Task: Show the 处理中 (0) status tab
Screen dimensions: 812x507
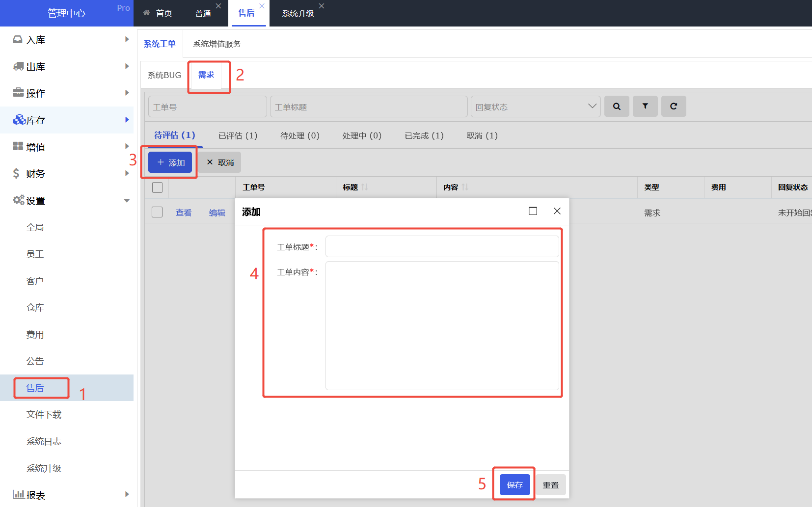Action: [362, 135]
